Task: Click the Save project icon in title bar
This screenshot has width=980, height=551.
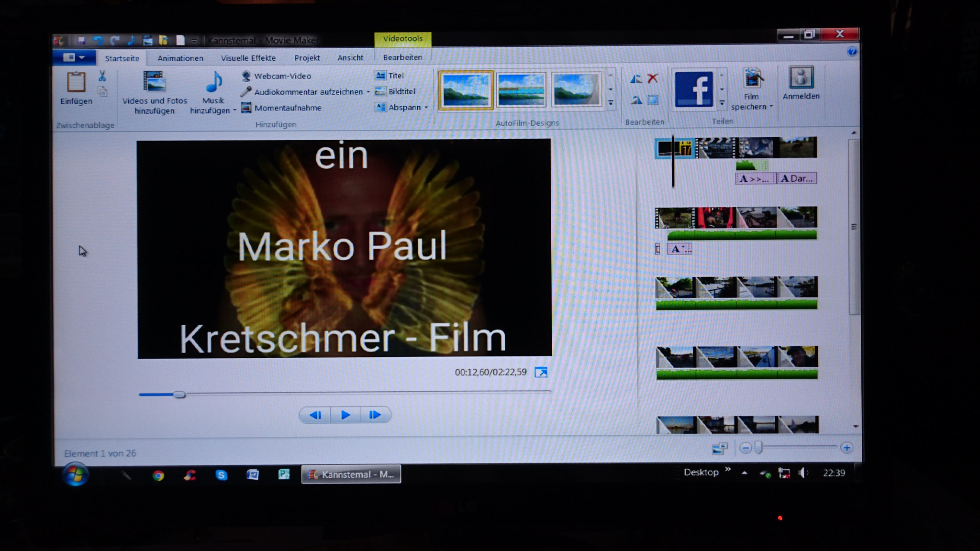Action: [81, 41]
